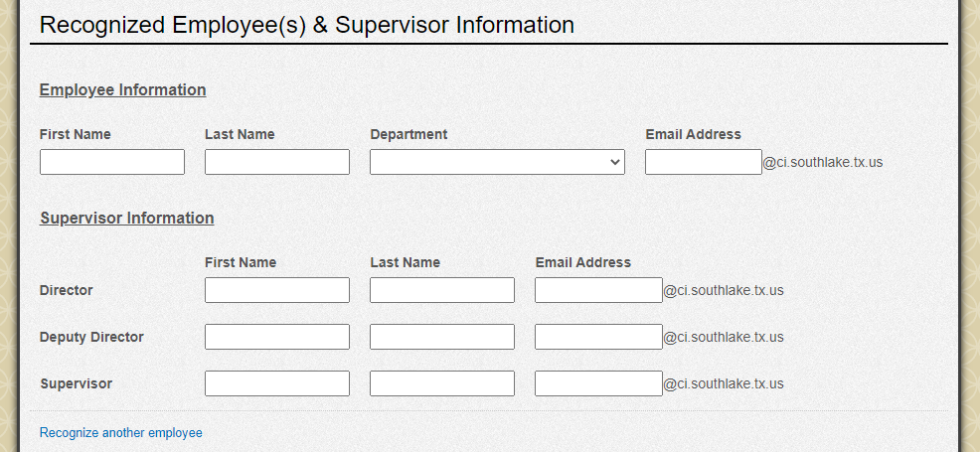Click the Department field label
The width and height of the screenshot is (980, 452).
tap(408, 134)
